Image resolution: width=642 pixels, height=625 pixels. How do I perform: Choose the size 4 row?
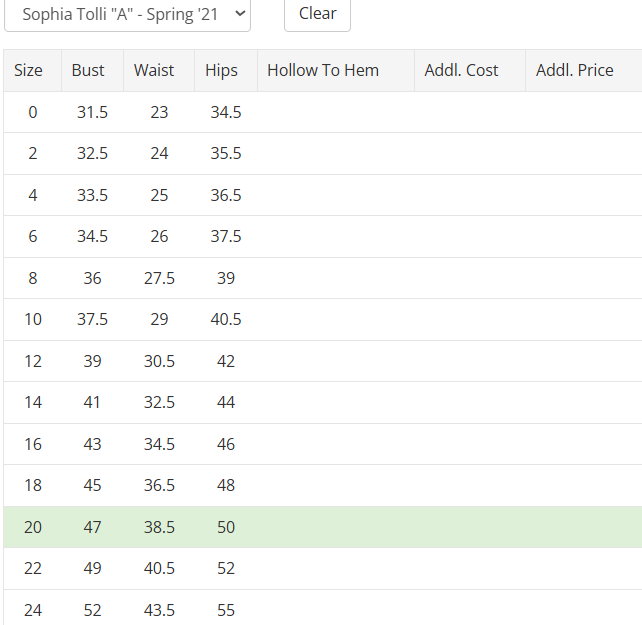pos(320,195)
